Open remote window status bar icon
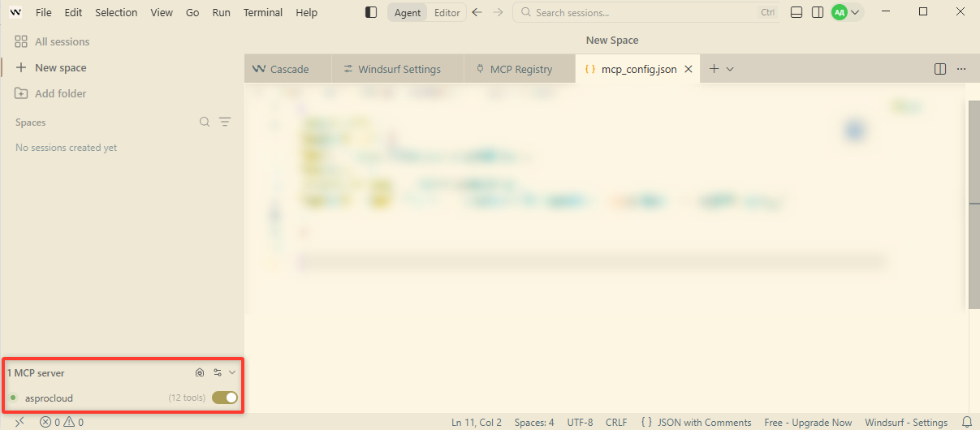 point(19,422)
